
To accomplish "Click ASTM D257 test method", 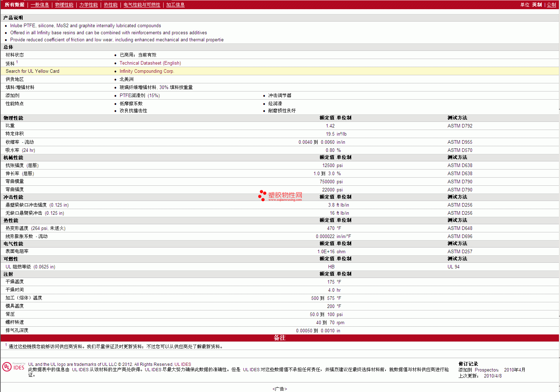I will pos(460,252).
